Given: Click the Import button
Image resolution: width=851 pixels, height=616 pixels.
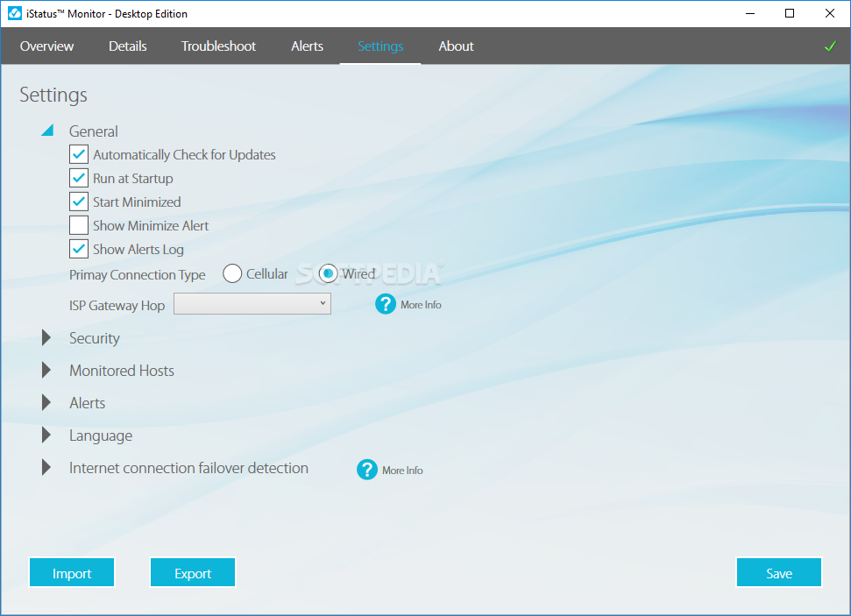Looking at the screenshot, I should coord(72,572).
